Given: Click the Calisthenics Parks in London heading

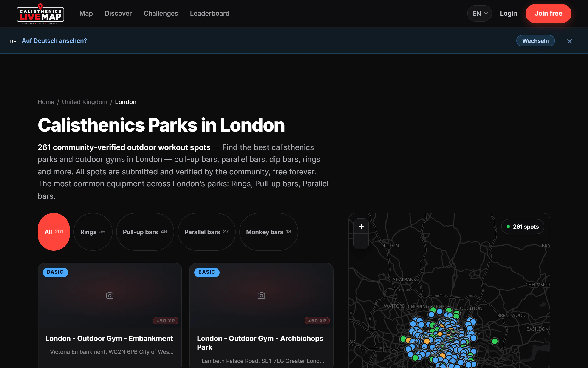Looking at the screenshot, I should coord(161,125).
